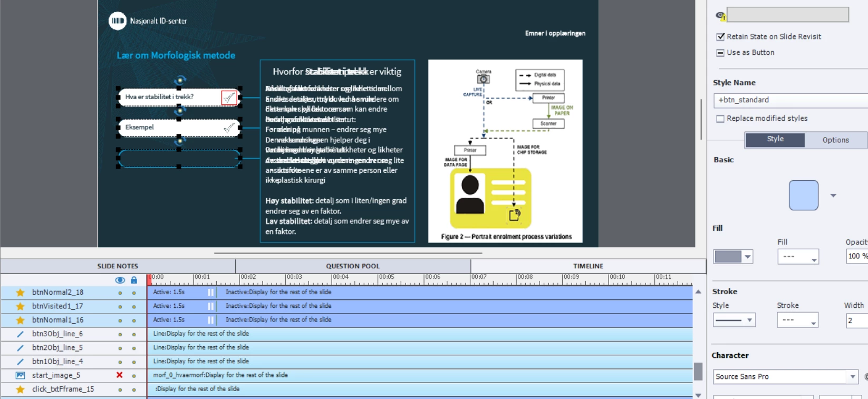Viewport: 868px width, 399px height.
Task: Open the SLIDE NOTES tab
Action: [x=118, y=266]
